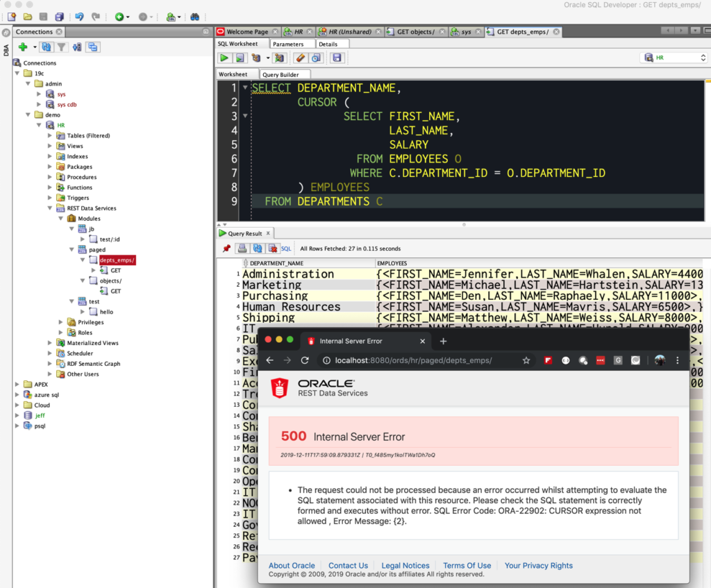Select the azure sql connection

coord(47,395)
